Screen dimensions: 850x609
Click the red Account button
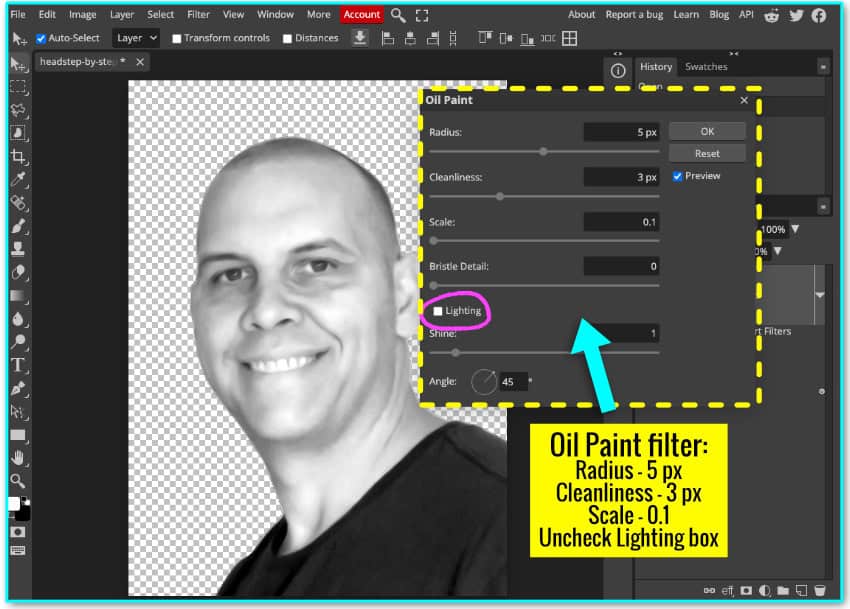tap(362, 15)
